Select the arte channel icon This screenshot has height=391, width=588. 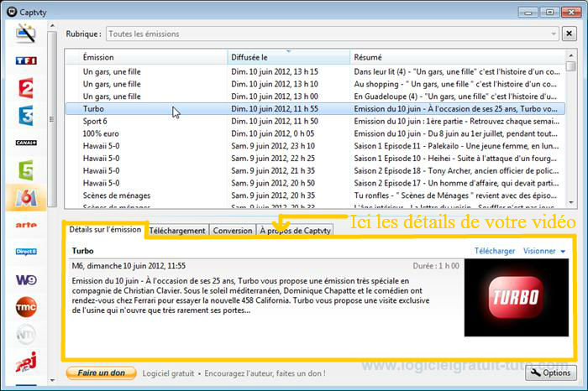(26, 225)
